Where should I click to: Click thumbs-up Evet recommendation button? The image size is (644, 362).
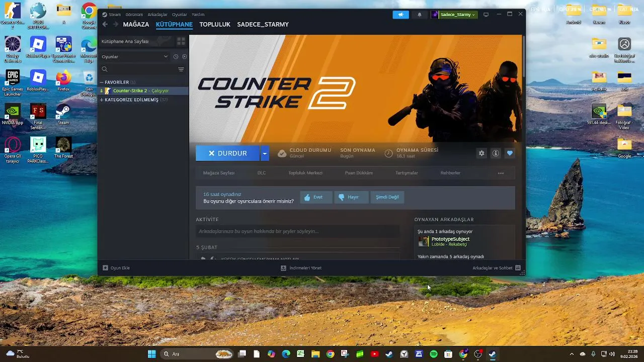(x=316, y=197)
